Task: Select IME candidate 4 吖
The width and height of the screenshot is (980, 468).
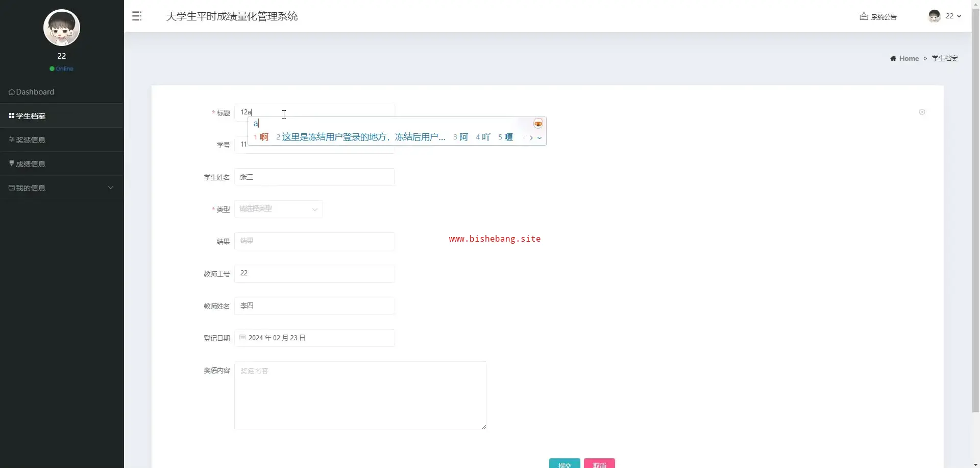Action: click(483, 137)
